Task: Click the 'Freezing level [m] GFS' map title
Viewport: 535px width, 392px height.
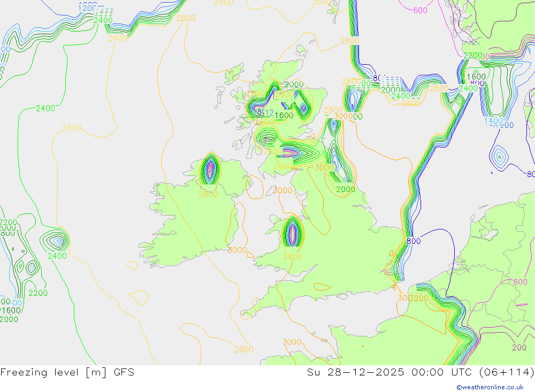Action: (67, 372)
